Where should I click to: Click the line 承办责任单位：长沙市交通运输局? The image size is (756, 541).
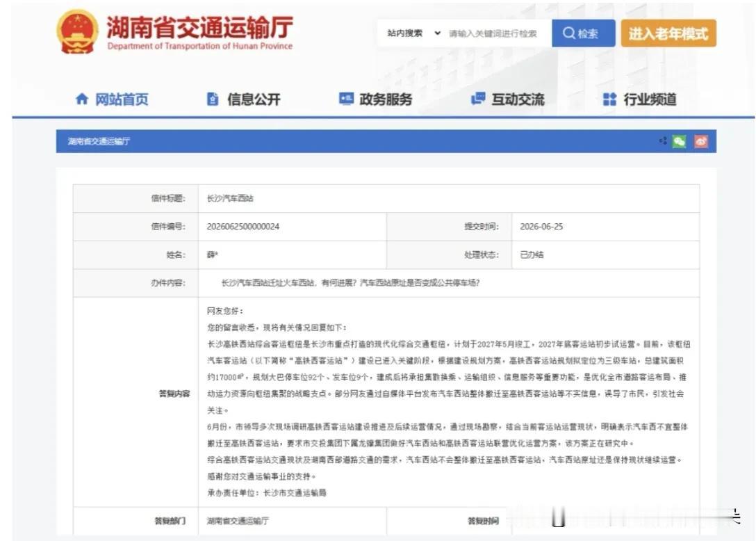[x=267, y=493]
